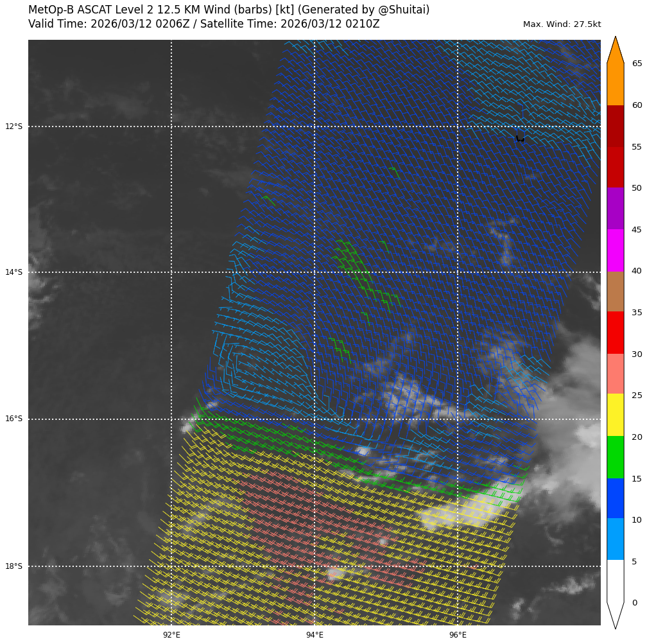647x644 pixels.
Task: Click the 94°E longitude axis label
Action: tap(315, 635)
